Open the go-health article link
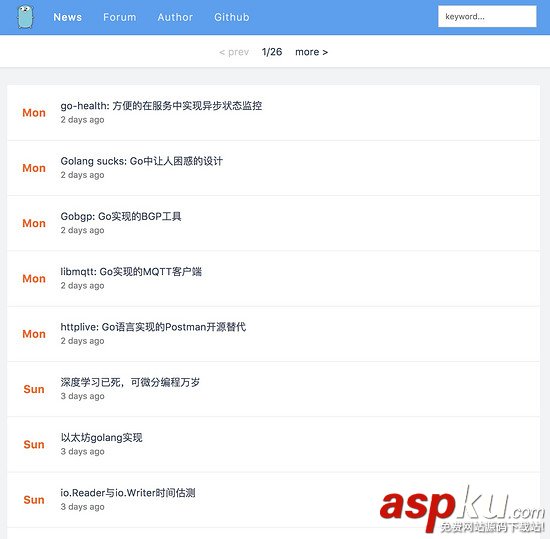Viewport: 550px width, 539px height. pos(161,106)
